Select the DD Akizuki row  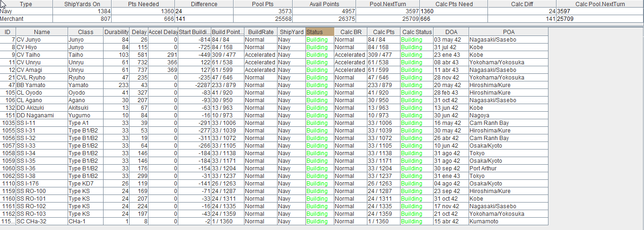point(274,108)
